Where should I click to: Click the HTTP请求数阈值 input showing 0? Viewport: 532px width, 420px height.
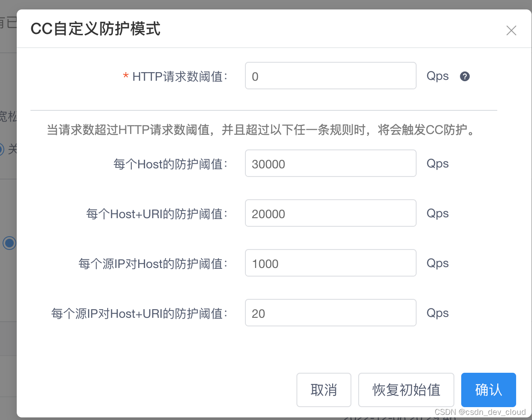click(330, 76)
